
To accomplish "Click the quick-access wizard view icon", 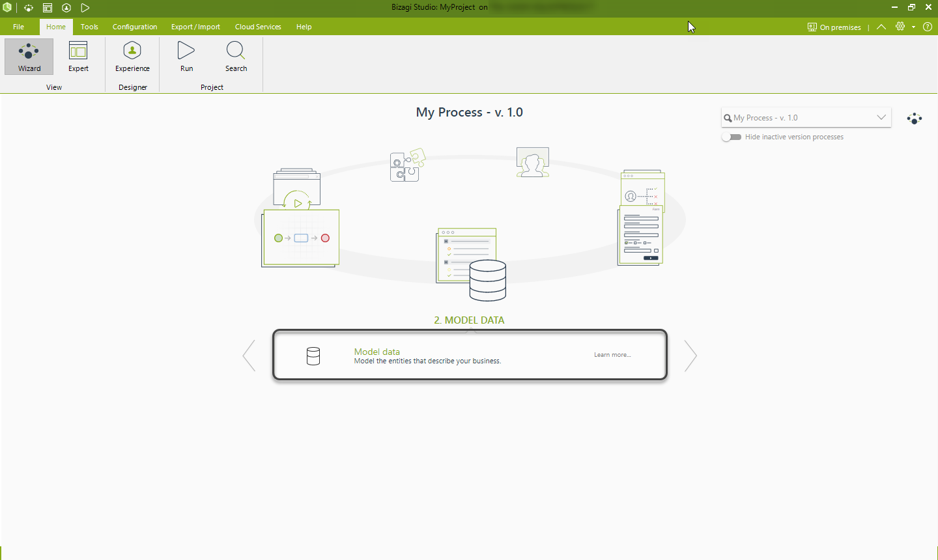I will pyautogui.click(x=29, y=8).
